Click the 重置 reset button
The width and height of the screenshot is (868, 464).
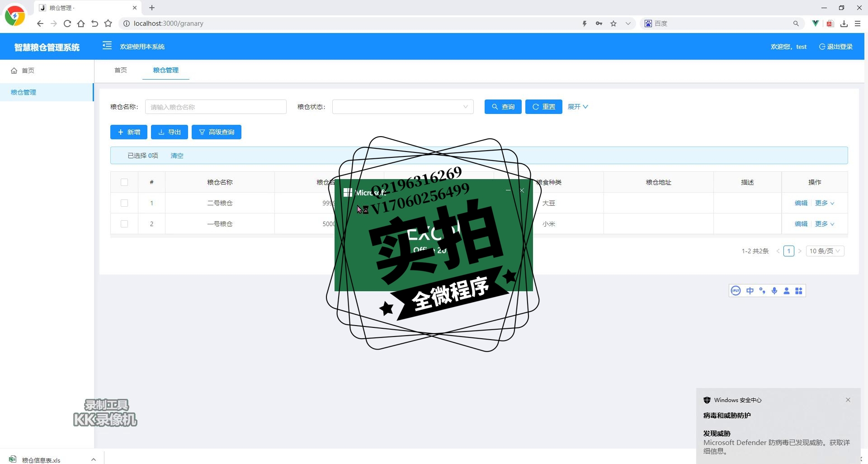[x=544, y=107]
